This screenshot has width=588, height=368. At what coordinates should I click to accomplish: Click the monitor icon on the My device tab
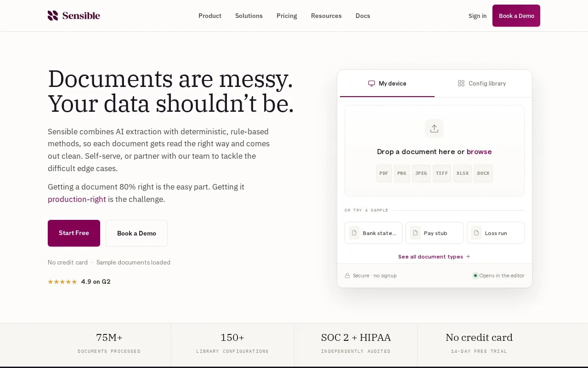372,83
